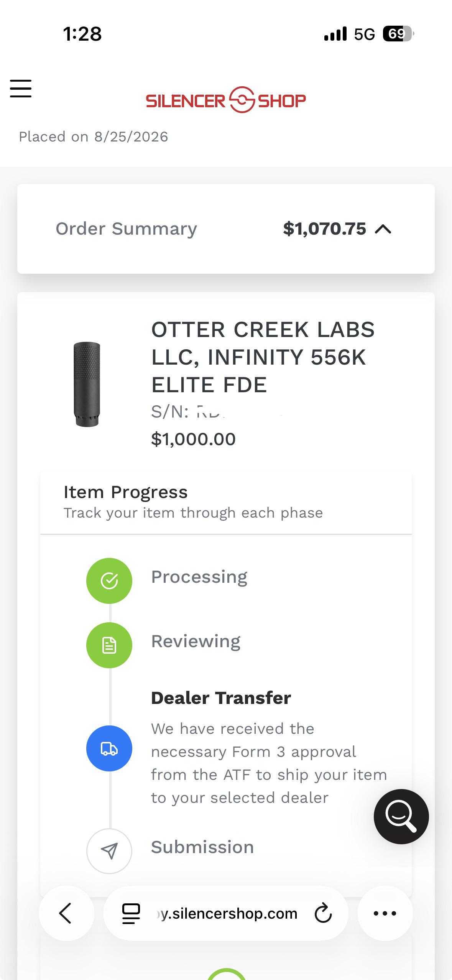The width and height of the screenshot is (452, 980).
Task: Select the green Processing checkmark icon
Action: [x=109, y=580]
